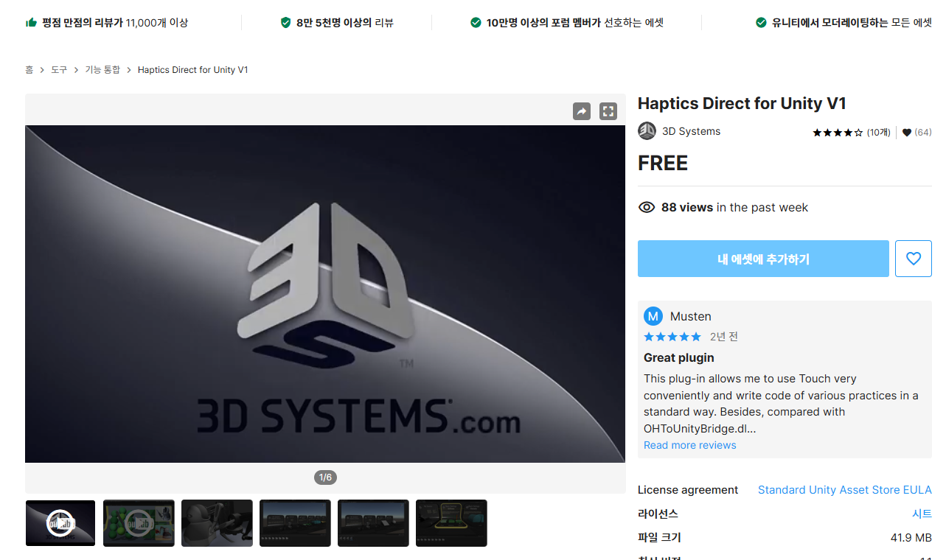Click the '라이선스' label
This screenshot has height=560, width=946.
pos(658,514)
